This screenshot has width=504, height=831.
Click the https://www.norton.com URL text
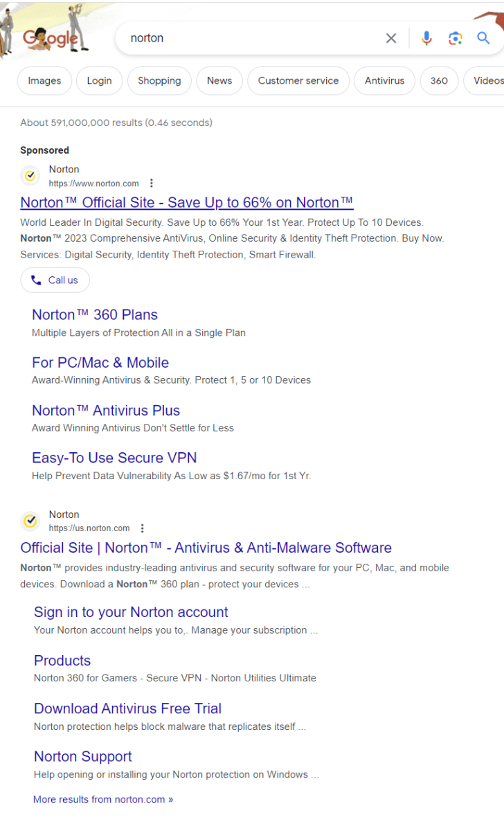93,184
